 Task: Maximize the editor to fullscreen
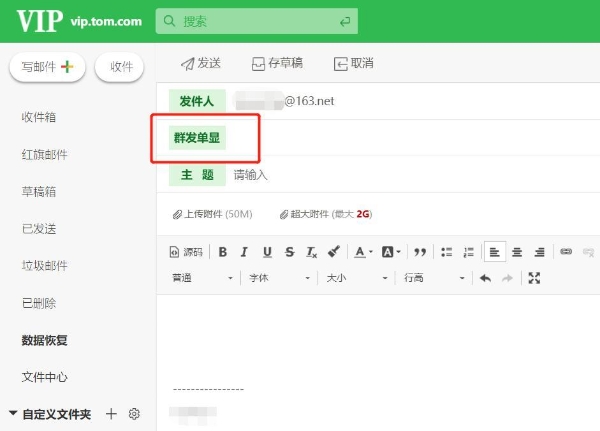(534, 278)
